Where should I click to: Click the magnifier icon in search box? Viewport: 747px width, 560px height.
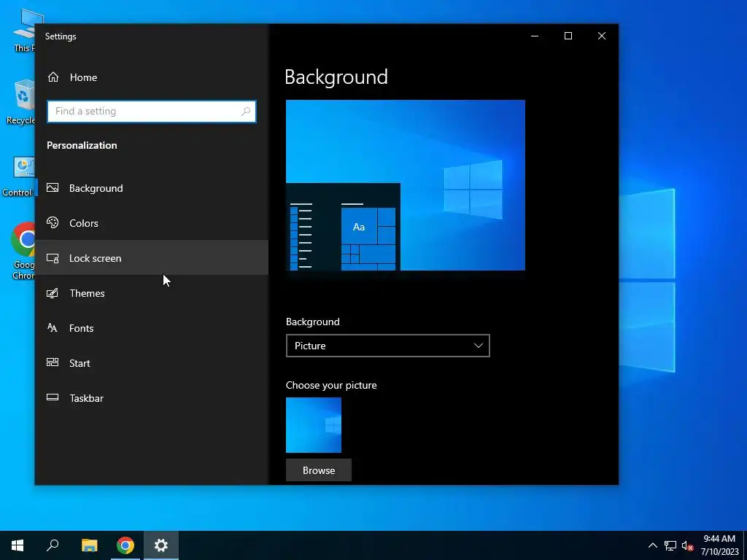246,112
